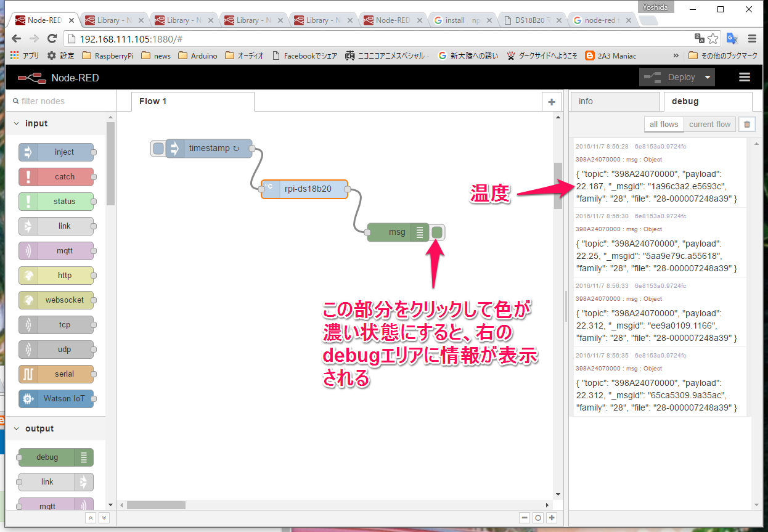
Task: Select the Flow 1 workspace tab
Action: [192, 102]
